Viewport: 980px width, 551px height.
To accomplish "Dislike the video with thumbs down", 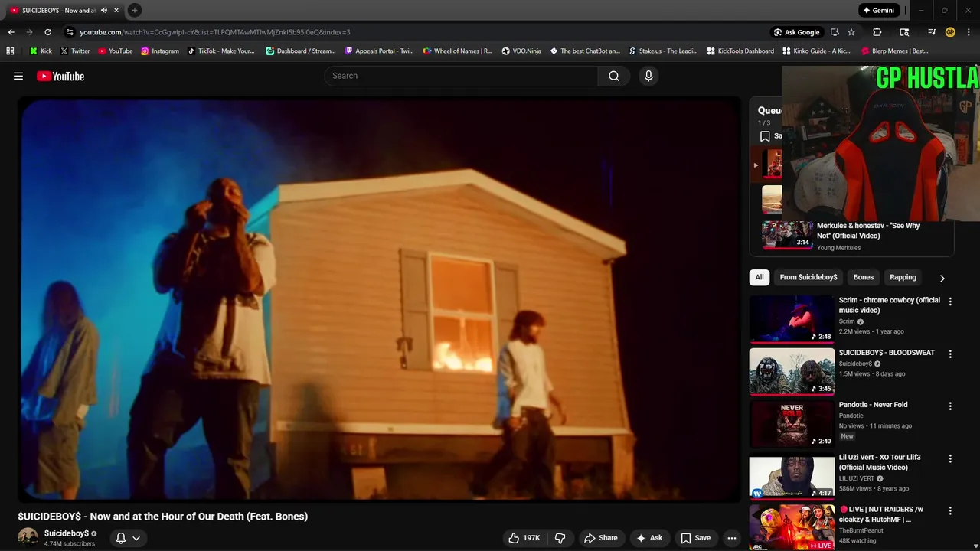I will coord(560,538).
